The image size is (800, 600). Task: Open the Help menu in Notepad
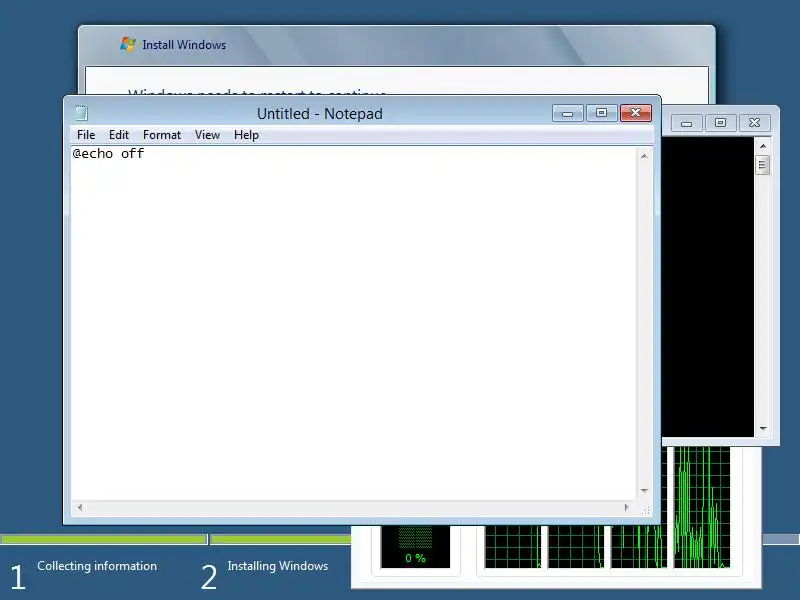coord(246,135)
